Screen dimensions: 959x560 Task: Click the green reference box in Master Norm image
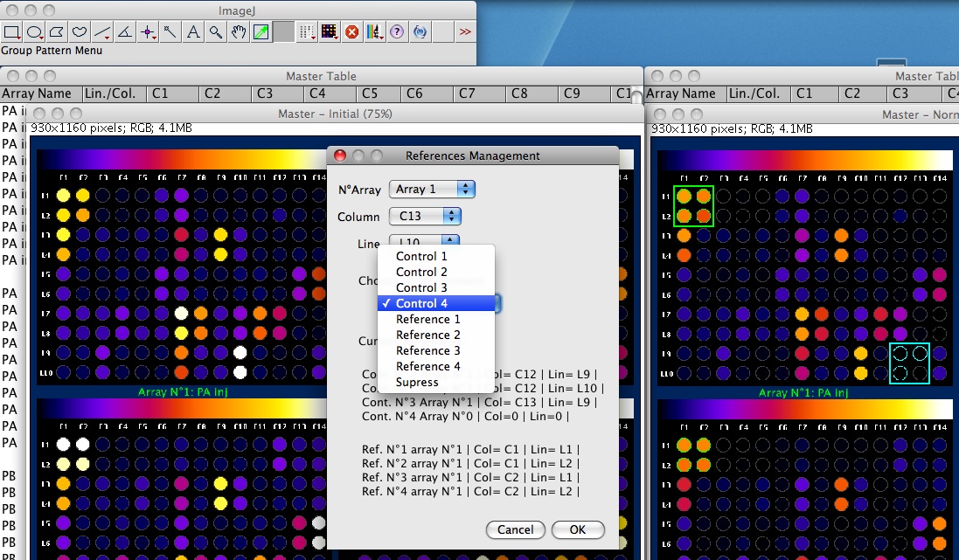pyautogui.click(x=693, y=207)
